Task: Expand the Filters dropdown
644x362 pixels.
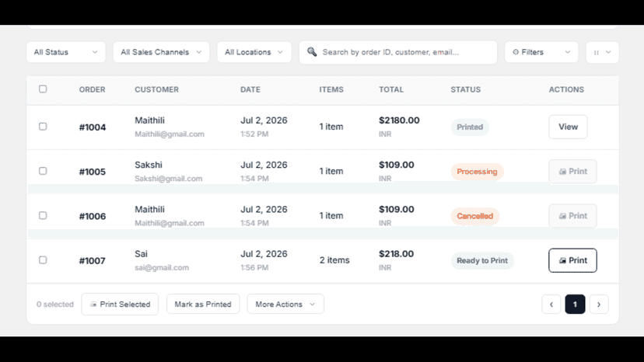Action: [541, 52]
